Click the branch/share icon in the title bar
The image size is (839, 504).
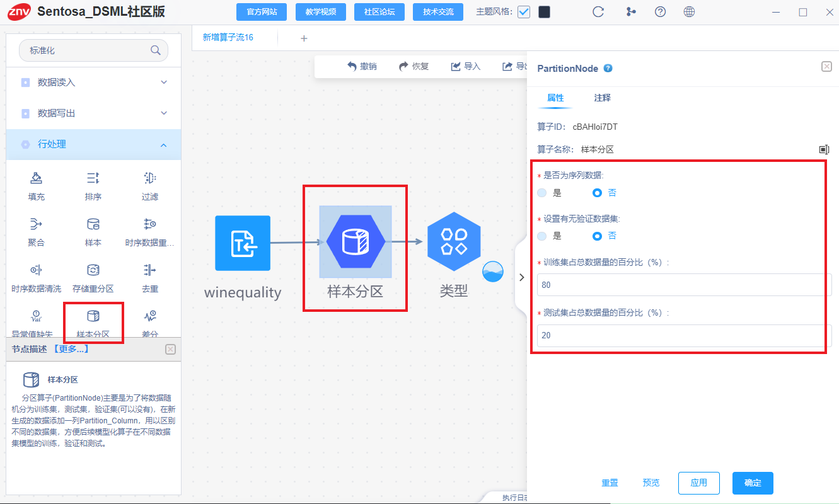point(631,12)
